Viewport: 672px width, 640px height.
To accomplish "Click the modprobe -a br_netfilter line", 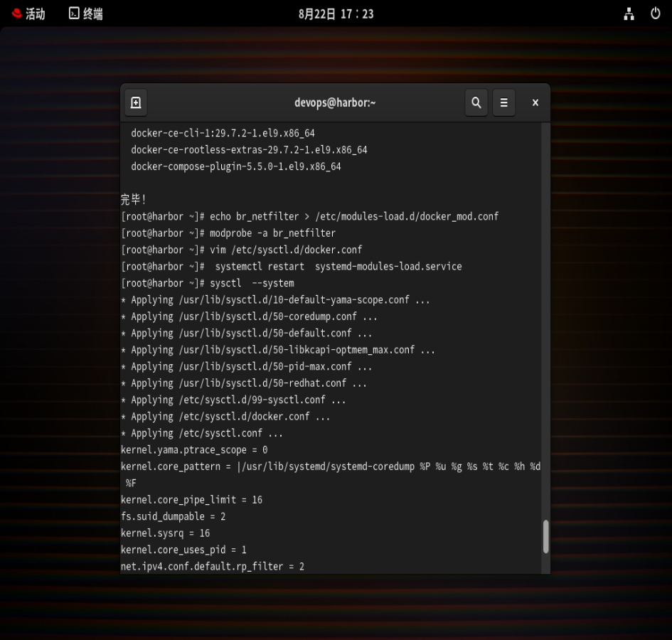I will click(228, 233).
